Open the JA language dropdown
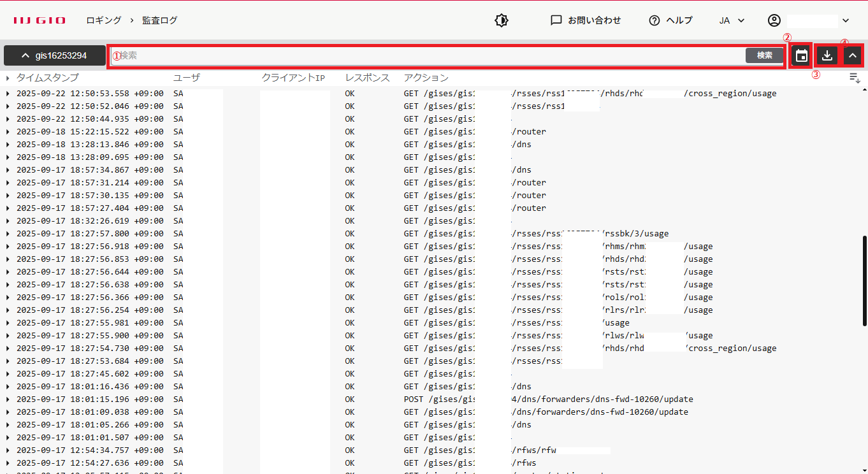 (732, 20)
